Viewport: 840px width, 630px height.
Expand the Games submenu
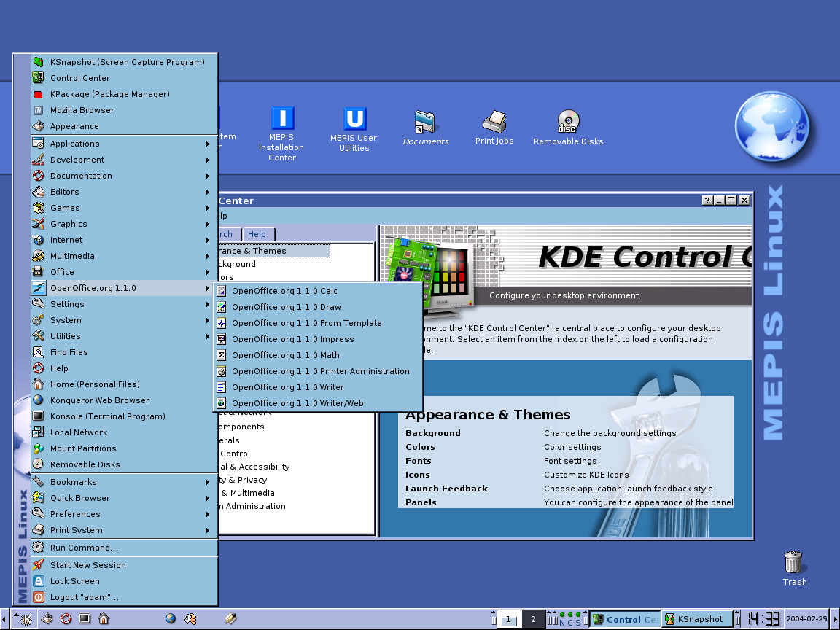124,208
